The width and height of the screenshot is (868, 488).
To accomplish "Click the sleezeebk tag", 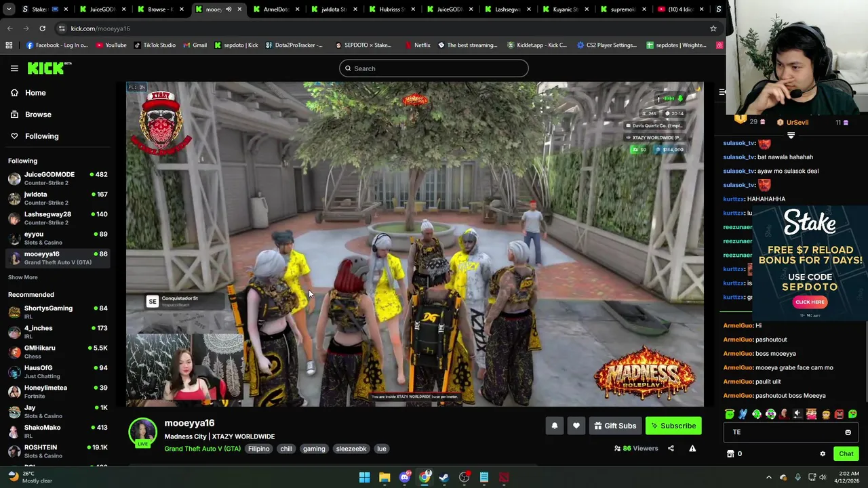I will [351, 449].
